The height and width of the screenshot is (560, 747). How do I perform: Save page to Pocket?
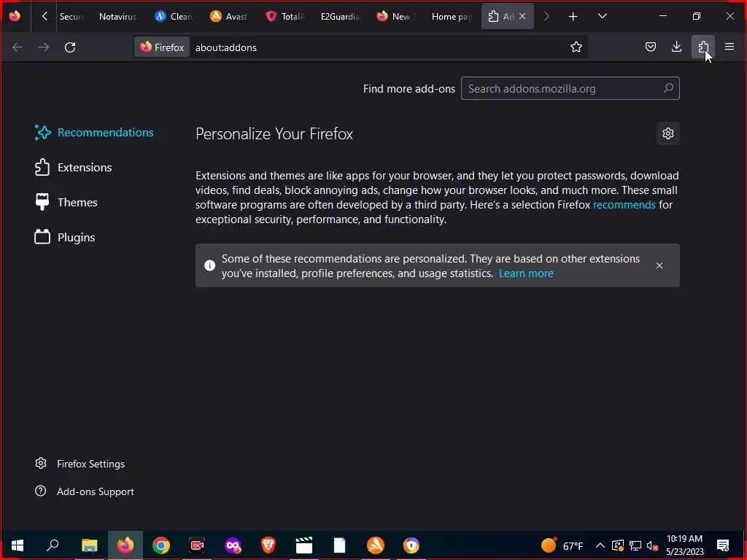pos(650,47)
